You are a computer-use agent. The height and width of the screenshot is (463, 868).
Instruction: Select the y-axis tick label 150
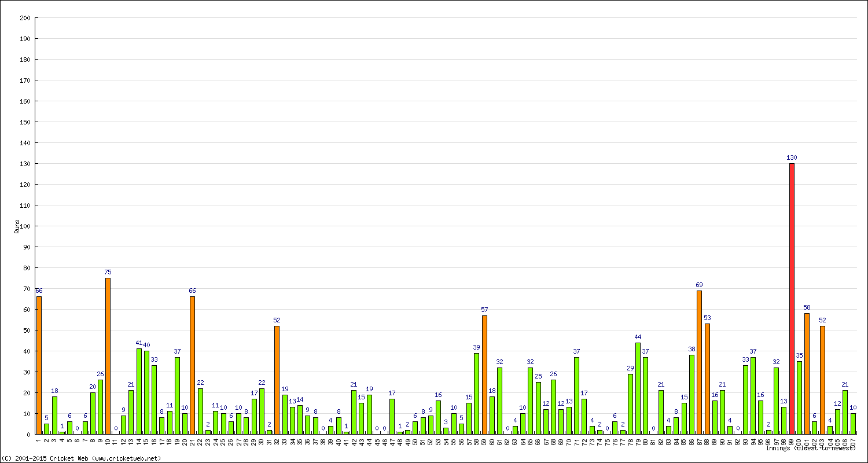coord(25,122)
